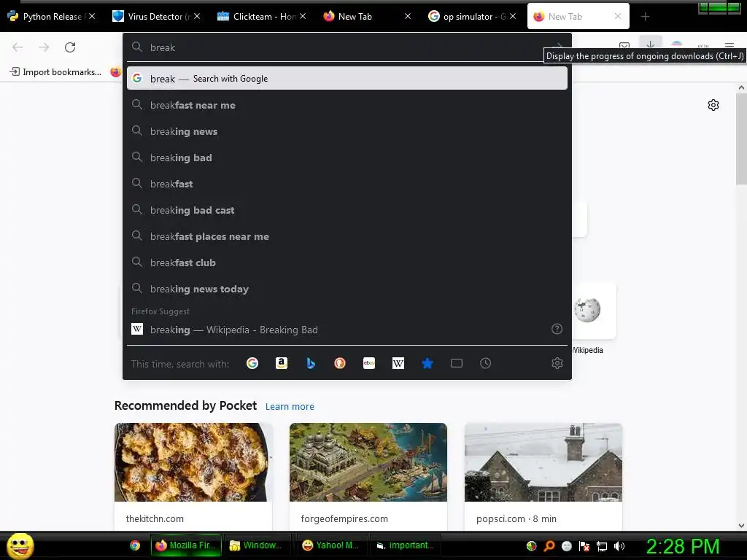Search with Wikipedia icon in search bar
The width and height of the screenshot is (747, 560).
(398, 363)
